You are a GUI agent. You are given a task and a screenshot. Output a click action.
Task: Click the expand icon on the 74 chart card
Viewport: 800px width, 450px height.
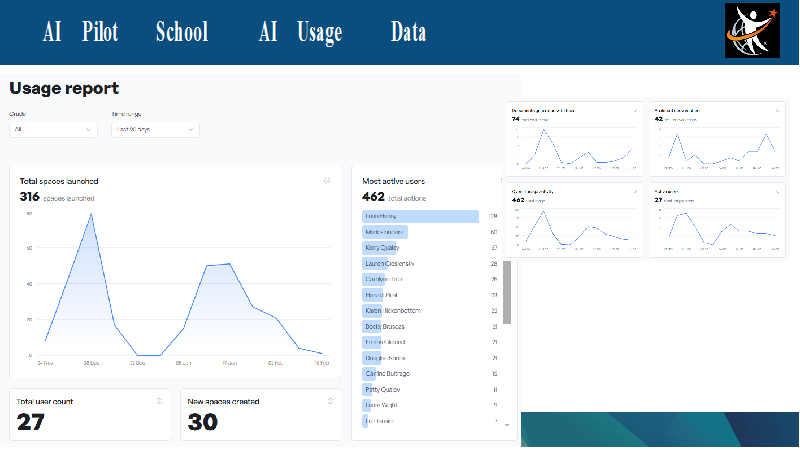click(636, 110)
